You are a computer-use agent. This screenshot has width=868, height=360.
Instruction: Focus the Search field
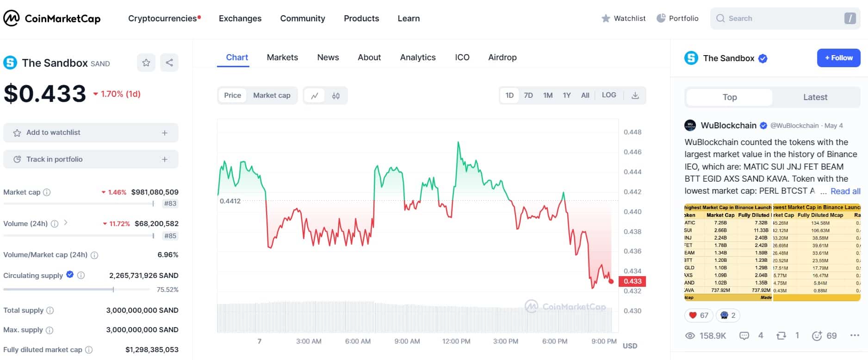coord(785,19)
